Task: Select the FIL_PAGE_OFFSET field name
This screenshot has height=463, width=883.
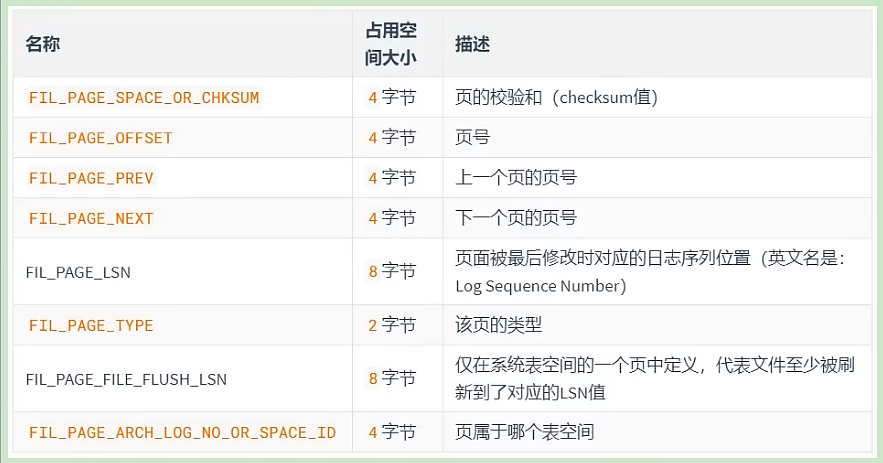Action: (100, 138)
